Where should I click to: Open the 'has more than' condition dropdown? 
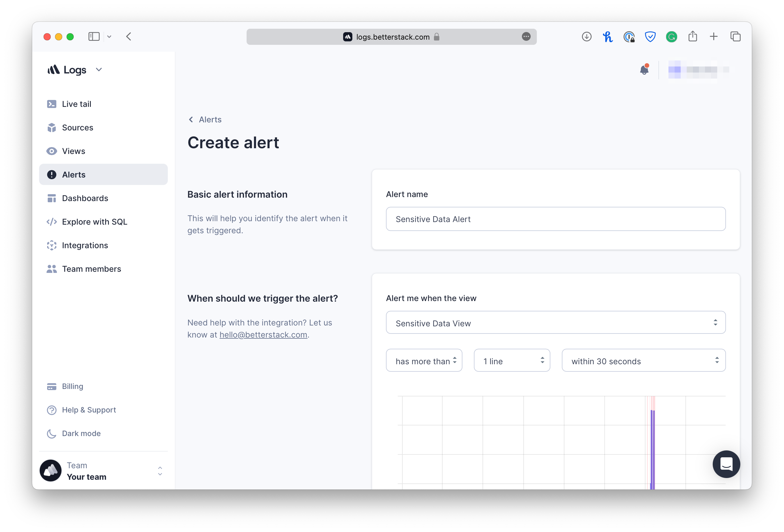tap(424, 361)
